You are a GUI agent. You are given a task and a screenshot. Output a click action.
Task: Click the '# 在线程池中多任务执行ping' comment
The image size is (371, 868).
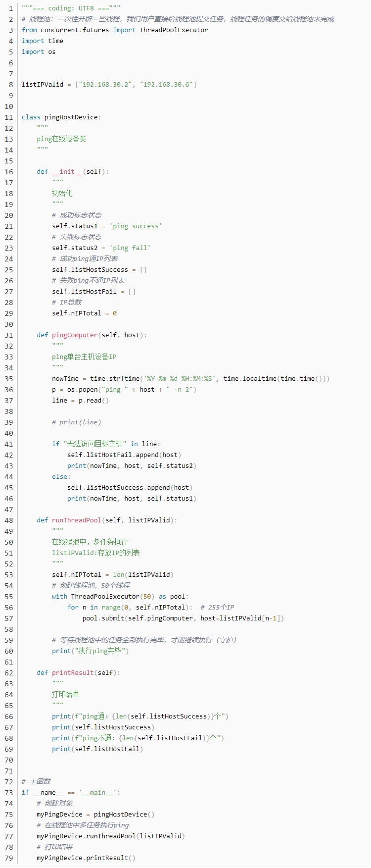[x=83, y=825]
